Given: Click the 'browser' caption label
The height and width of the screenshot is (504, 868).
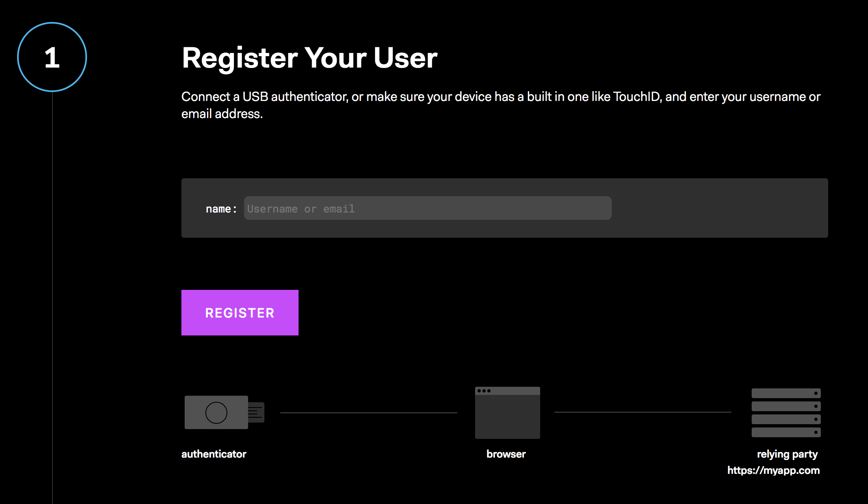Looking at the screenshot, I should pyautogui.click(x=506, y=454).
